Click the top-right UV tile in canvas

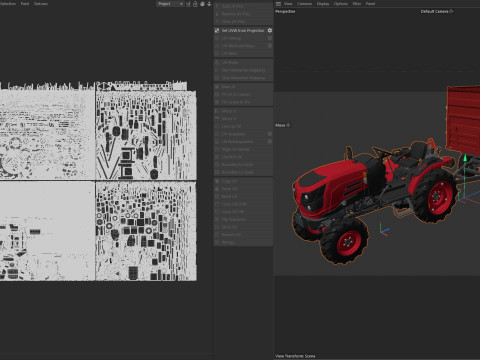(x=146, y=135)
